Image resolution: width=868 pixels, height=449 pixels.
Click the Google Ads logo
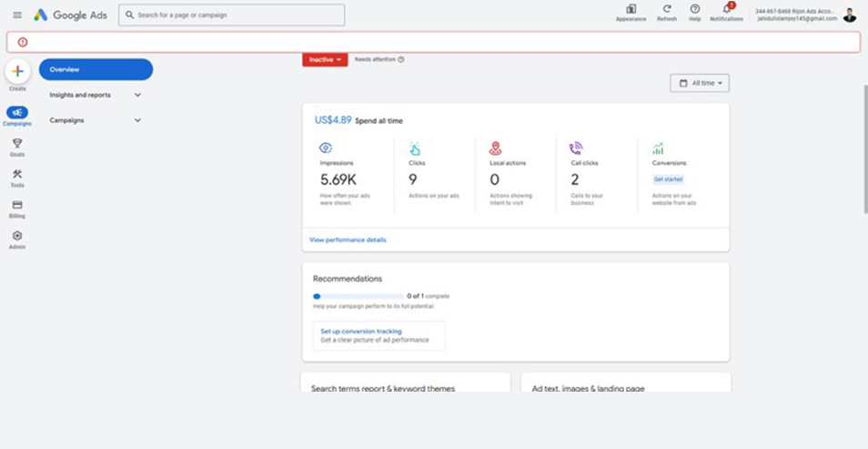coord(70,15)
